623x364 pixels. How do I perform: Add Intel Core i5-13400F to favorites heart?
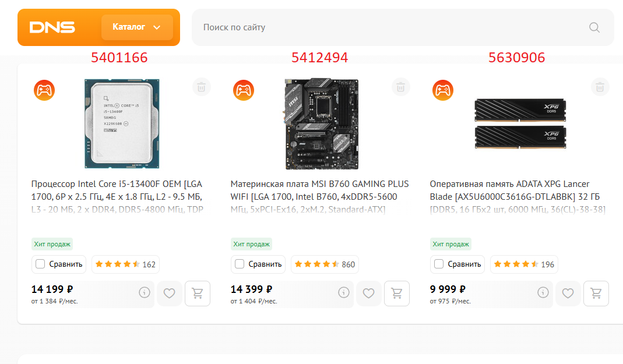(x=169, y=294)
